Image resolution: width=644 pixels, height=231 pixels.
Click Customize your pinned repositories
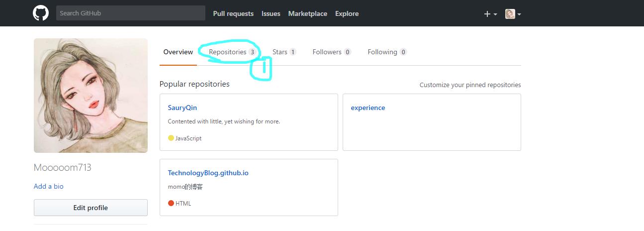coord(470,85)
